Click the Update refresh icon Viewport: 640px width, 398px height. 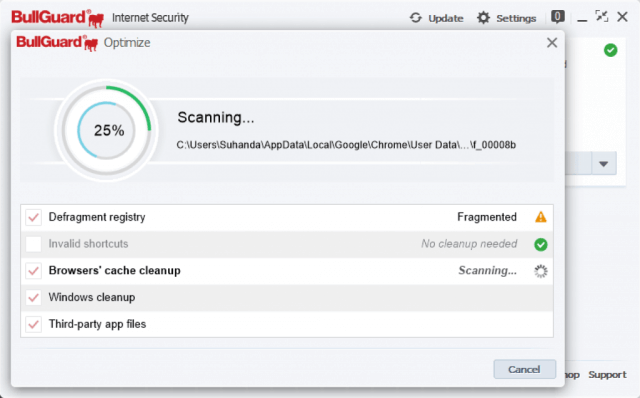click(x=416, y=18)
